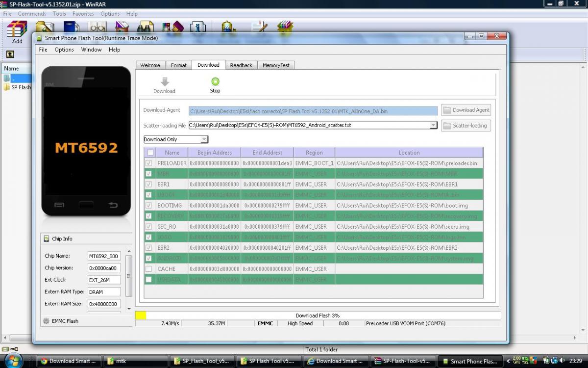Click the Download Flash 3% progress bar
The image size is (588, 368).
pyautogui.click(x=318, y=315)
